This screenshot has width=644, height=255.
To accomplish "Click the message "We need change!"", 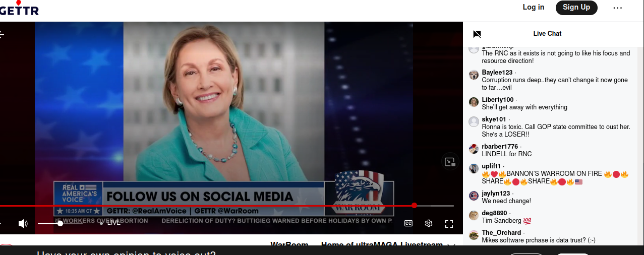I will (x=506, y=201).
